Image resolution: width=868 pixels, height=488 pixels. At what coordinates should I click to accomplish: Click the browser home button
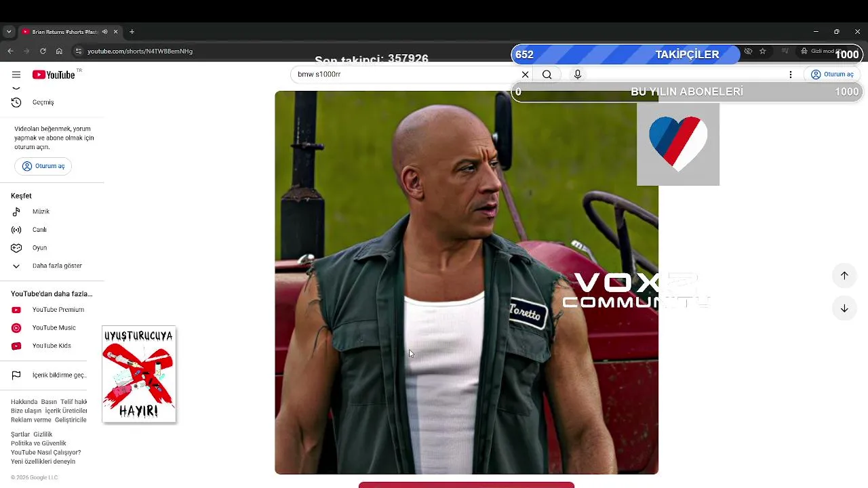tap(59, 51)
